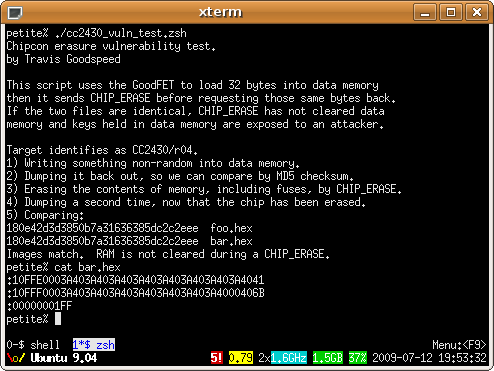This screenshot has height=371, width=494.
Task: Click the xterm title text
Action: pos(220,12)
